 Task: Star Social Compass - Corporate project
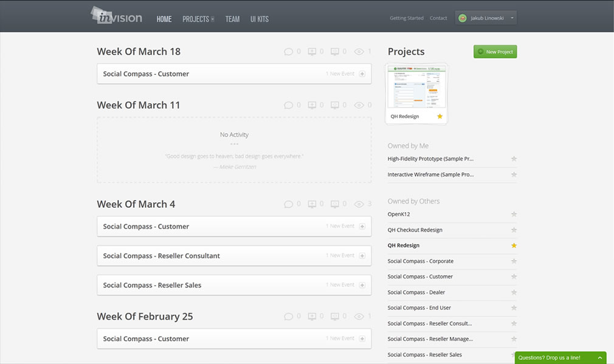514,261
